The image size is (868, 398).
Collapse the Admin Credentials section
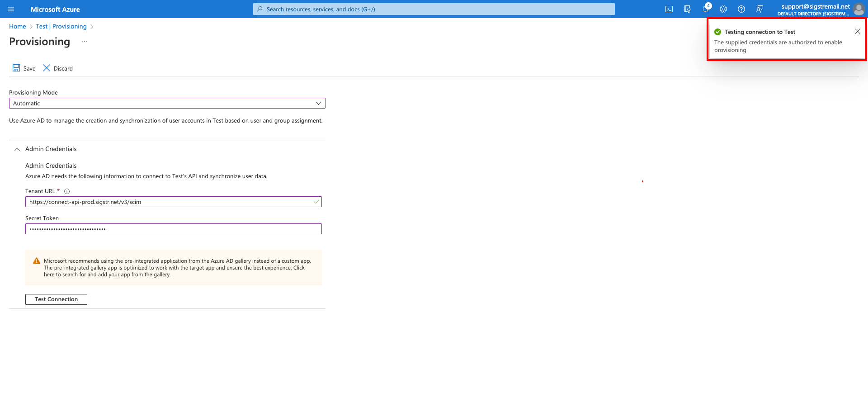tap(17, 149)
